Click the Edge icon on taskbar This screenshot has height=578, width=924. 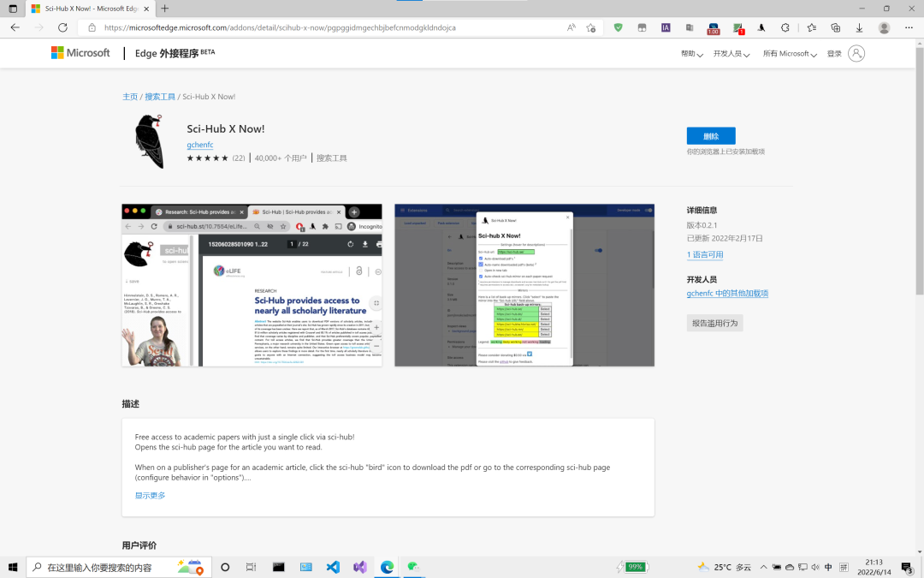click(x=388, y=568)
